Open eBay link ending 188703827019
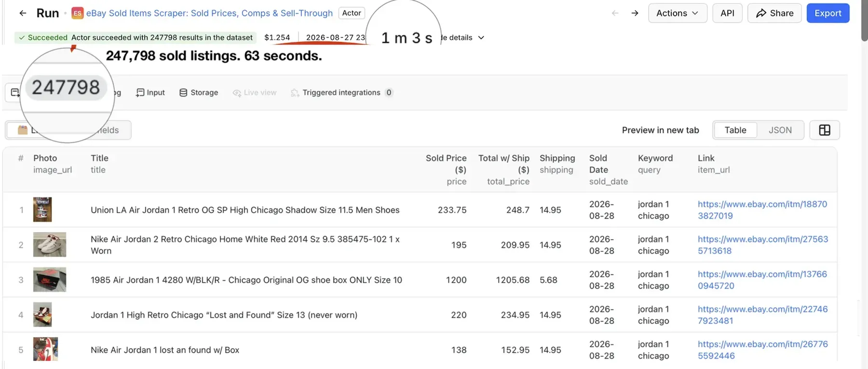Viewport: 868px width, 369px height. [762, 210]
